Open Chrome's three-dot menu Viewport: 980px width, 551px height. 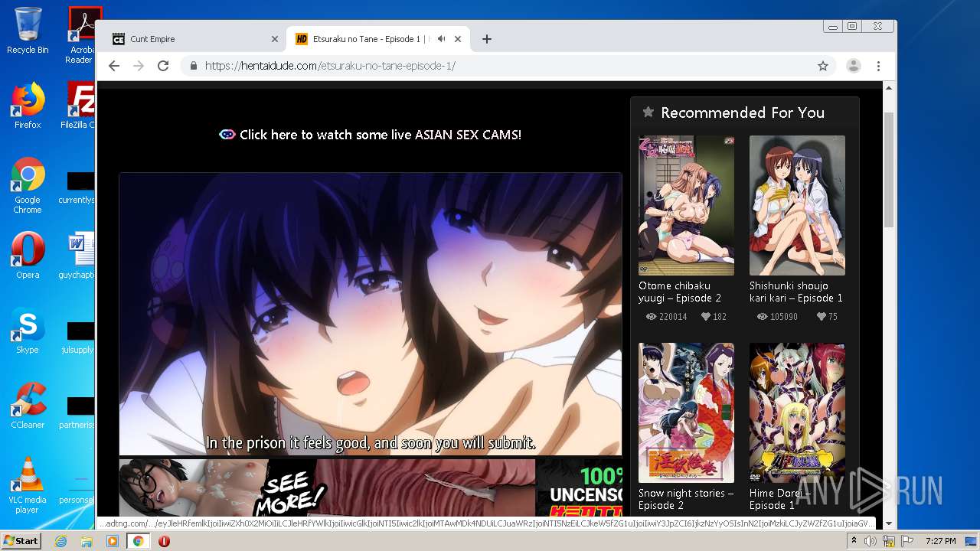[x=878, y=66]
